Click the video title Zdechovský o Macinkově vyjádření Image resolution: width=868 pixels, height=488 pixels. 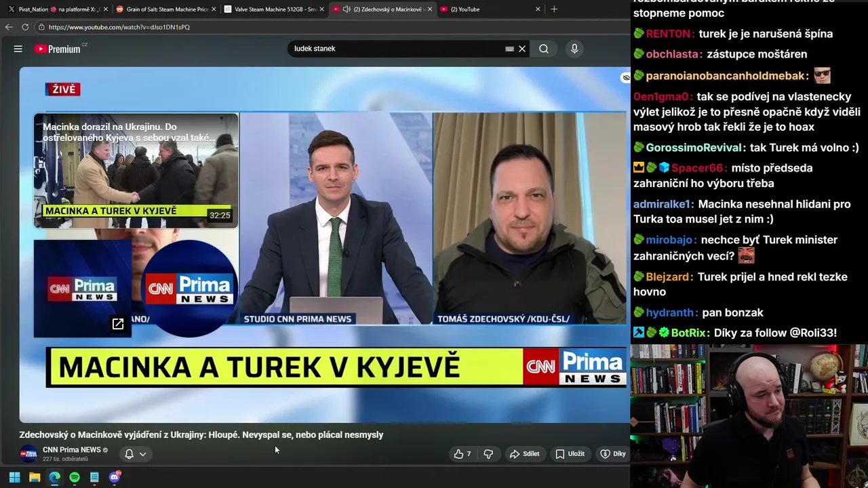[x=201, y=434]
